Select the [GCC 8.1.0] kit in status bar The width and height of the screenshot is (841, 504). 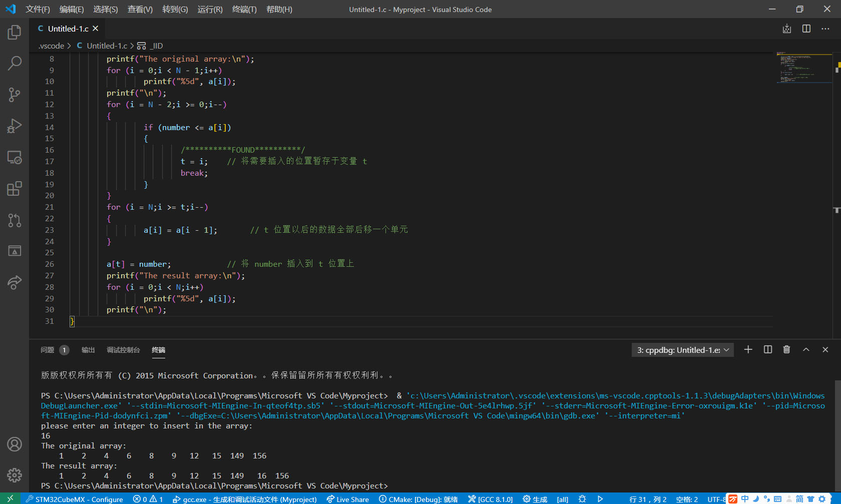click(491, 499)
